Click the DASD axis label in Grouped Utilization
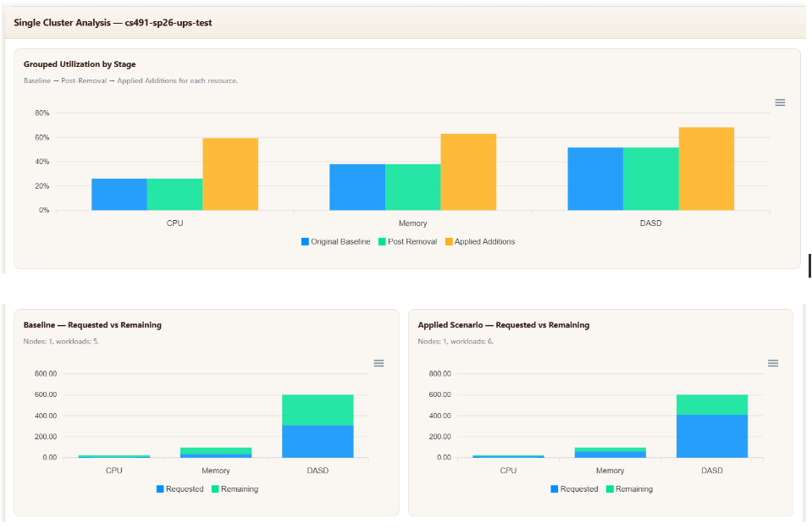812x529 pixels. 651,223
